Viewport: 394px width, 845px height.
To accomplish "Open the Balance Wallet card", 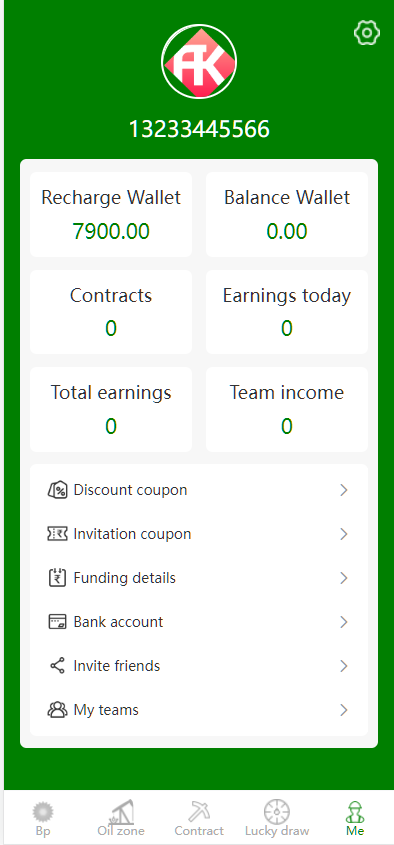I will pyautogui.click(x=287, y=214).
